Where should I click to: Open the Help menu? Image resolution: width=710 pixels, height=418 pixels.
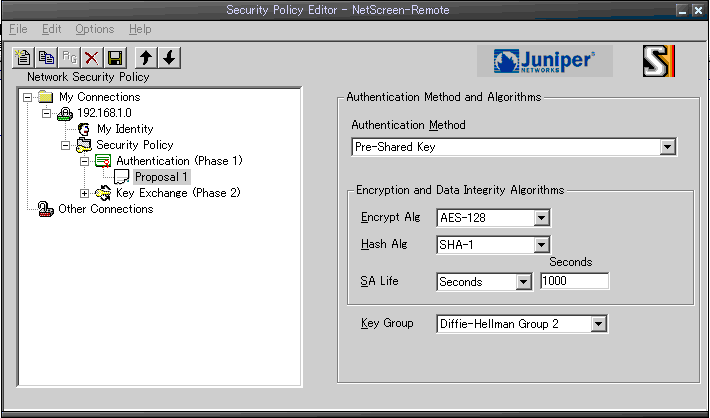(x=140, y=29)
